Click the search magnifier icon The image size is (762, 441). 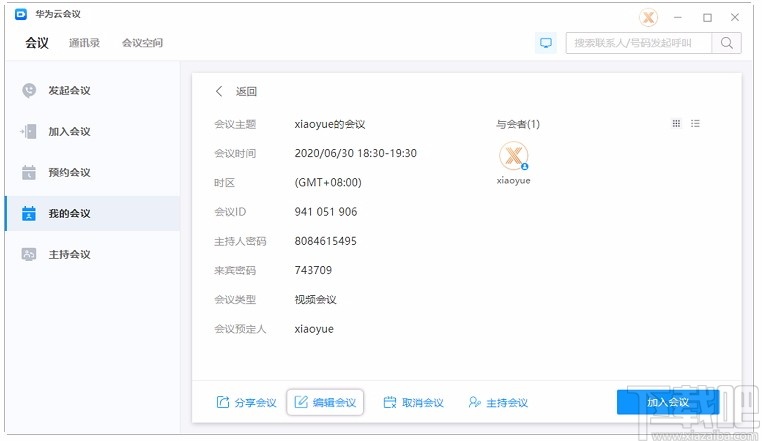pos(727,43)
